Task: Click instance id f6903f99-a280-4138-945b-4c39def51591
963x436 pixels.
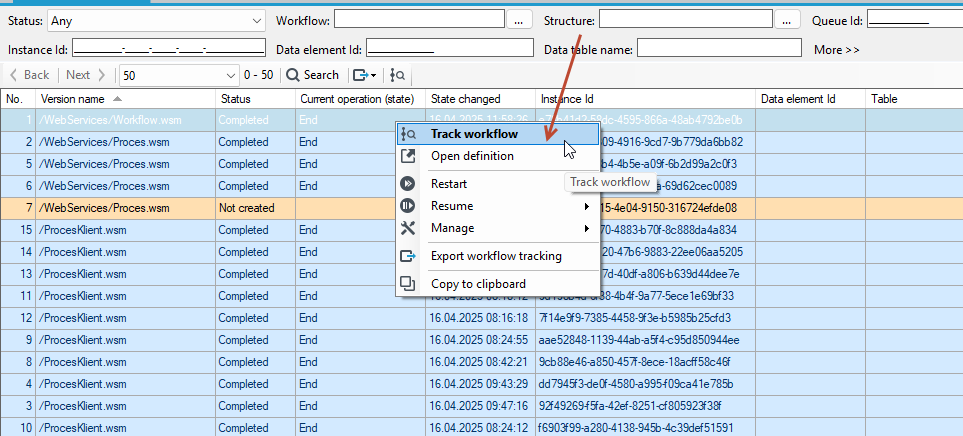Action: coord(637,428)
